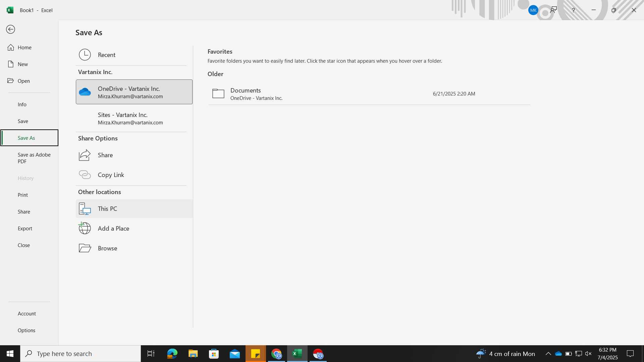Open the Export page
Screen dimensions: 644x362
tap(29, 228)
